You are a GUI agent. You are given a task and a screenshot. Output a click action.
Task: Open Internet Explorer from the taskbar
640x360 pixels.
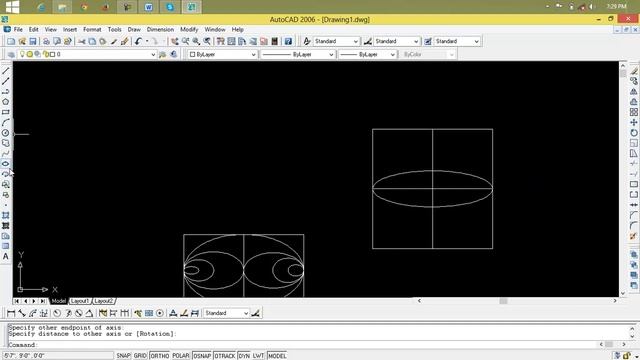coord(41,7)
